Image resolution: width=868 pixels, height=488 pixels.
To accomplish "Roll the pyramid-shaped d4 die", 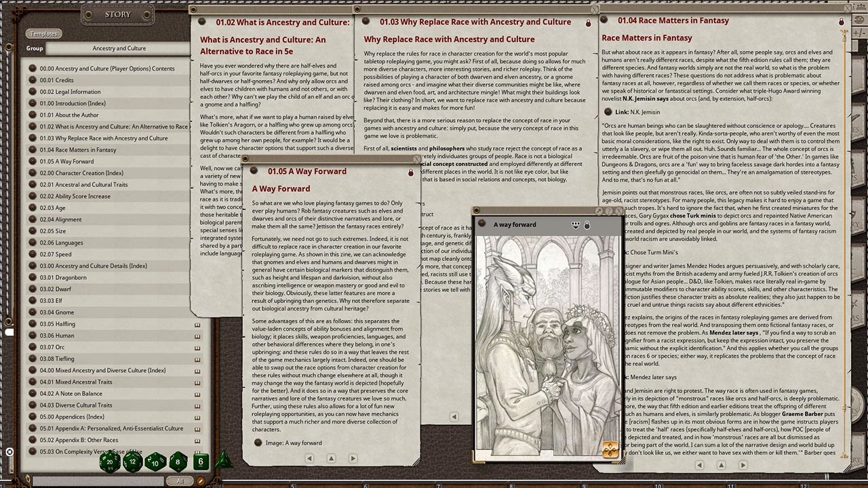I will point(225,460).
